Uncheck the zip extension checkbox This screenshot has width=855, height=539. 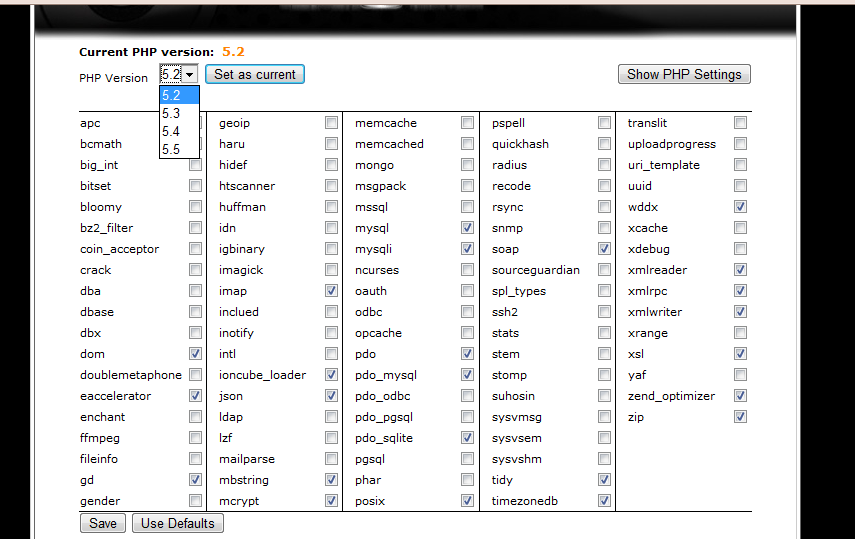[740, 417]
